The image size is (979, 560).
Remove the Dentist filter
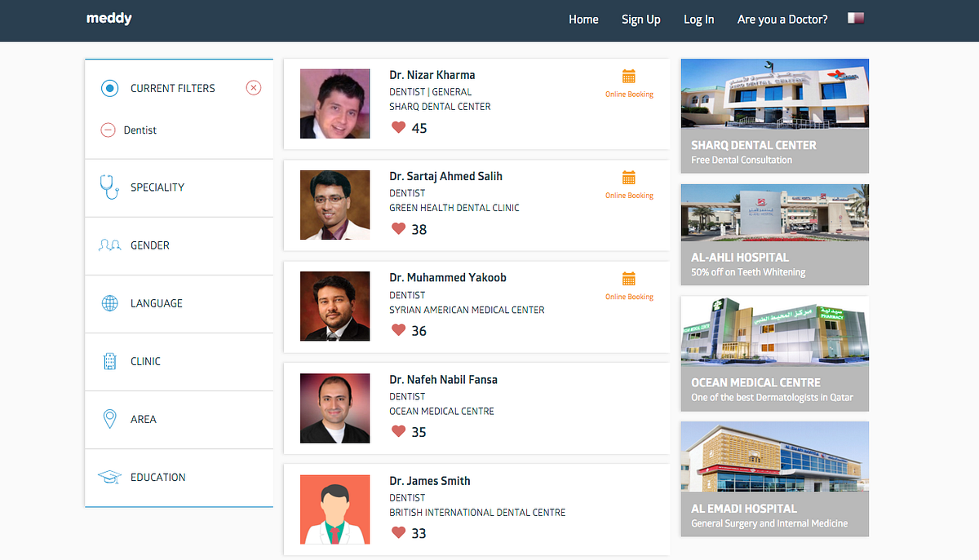pos(108,130)
